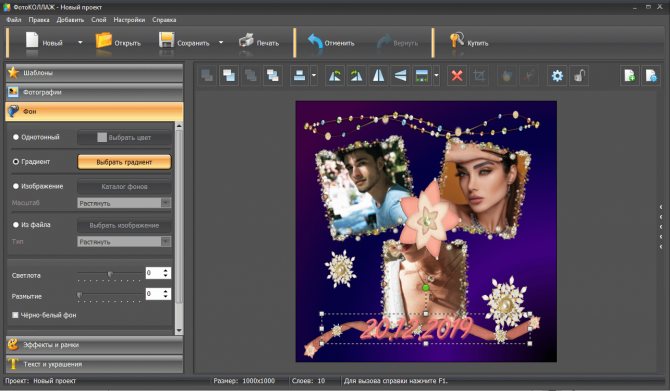The width and height of the screenshot is (670, 391).
Task: Click the green rotation handle on canvas
Action: (426, 288)
